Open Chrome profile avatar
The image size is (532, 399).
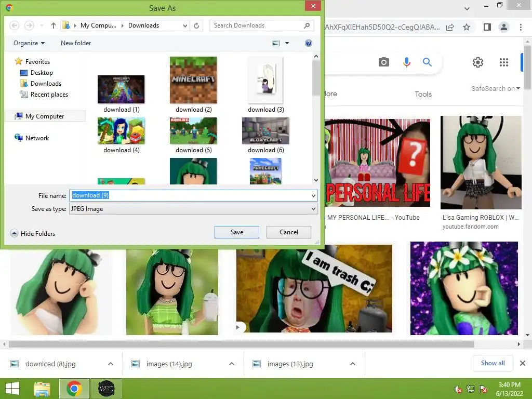pos(504,27)
